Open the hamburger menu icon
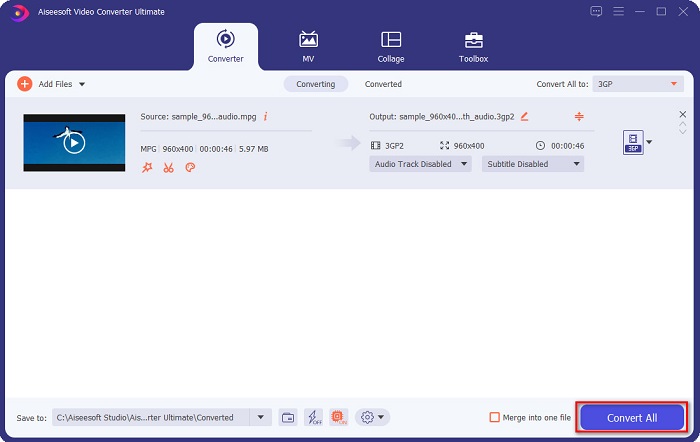 click(618, 11)
